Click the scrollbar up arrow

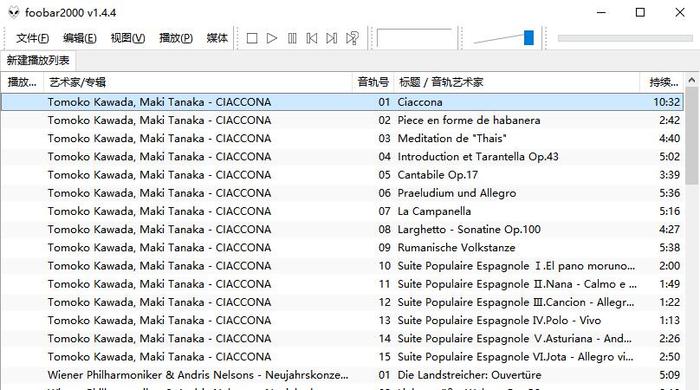692,81
